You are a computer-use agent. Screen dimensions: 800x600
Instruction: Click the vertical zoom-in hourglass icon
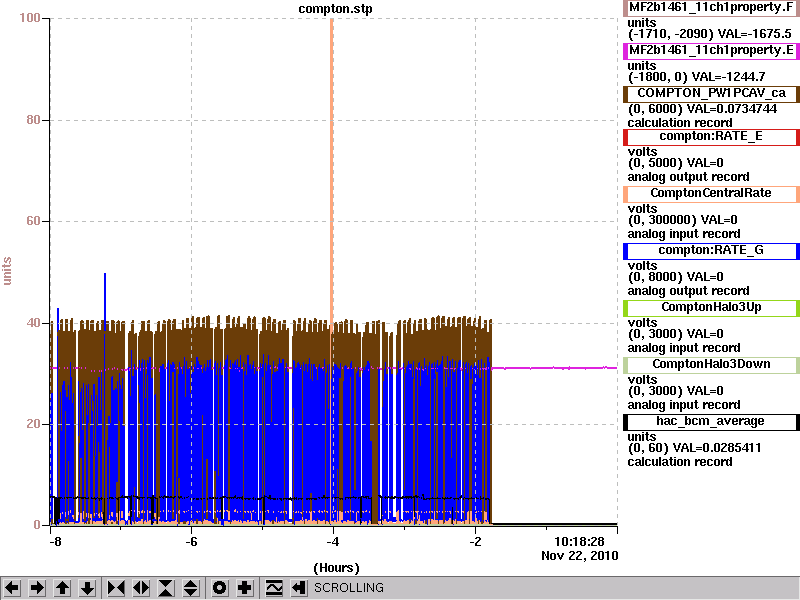(x=166, y=588)
